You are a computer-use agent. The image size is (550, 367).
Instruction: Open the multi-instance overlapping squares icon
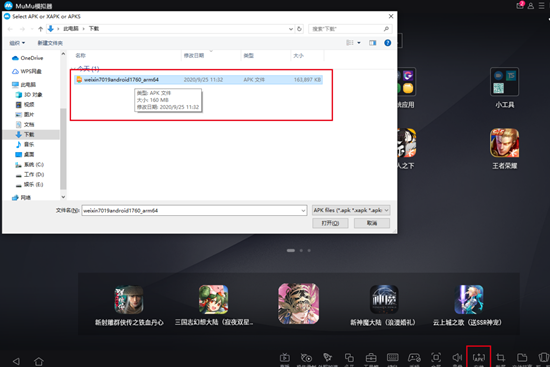click(x=349, y=358)
